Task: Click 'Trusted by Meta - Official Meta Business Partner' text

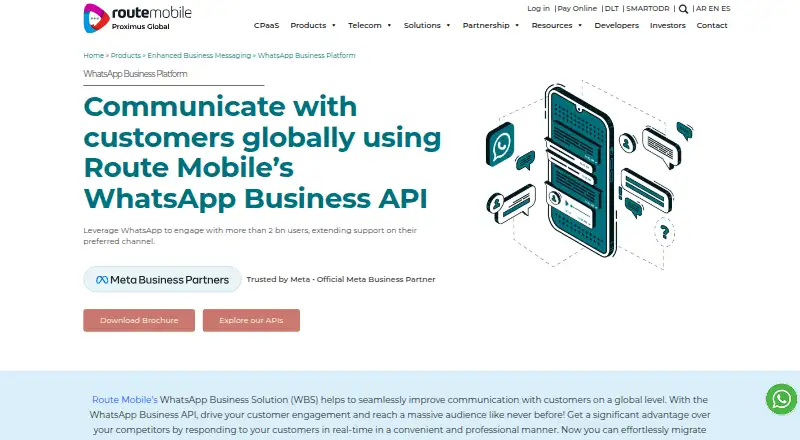Action: coord(341,279)
